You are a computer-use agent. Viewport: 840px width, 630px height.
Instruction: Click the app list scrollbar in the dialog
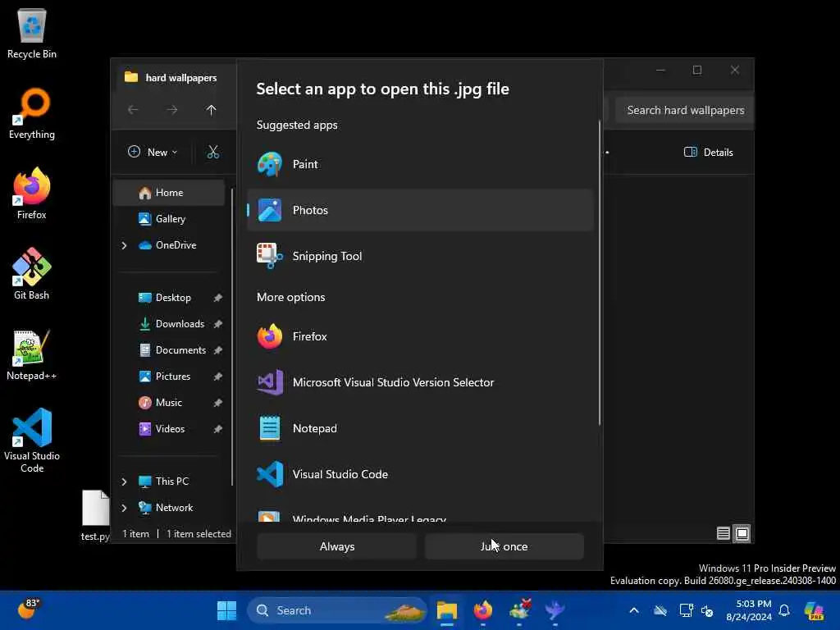(599, 273)
